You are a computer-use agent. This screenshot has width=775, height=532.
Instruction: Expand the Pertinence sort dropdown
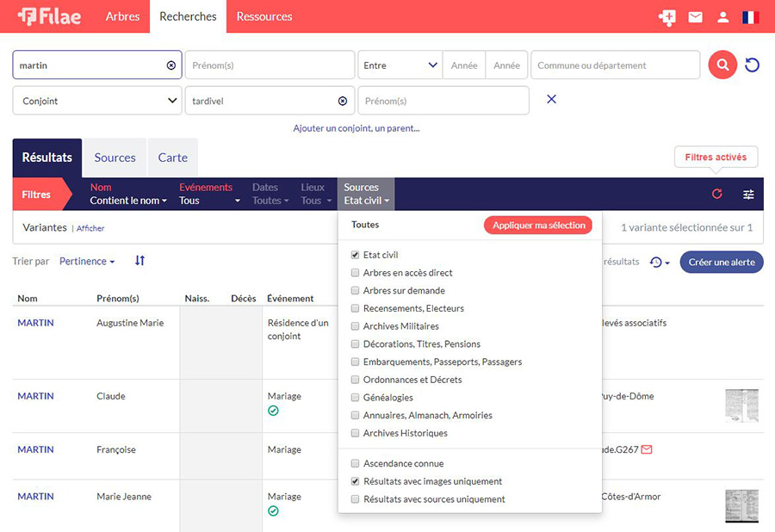click(x=87, y=262)
